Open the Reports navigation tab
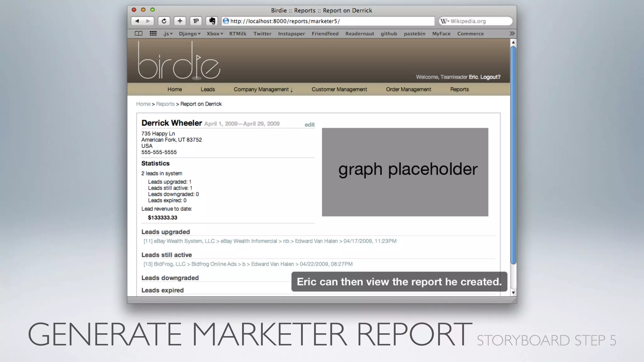Viewport: 644px width, 362px height. [x=459, y=90]
